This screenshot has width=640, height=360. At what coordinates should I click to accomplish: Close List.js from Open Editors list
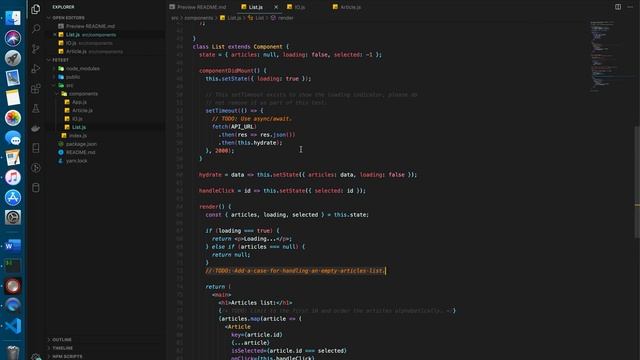55,35
